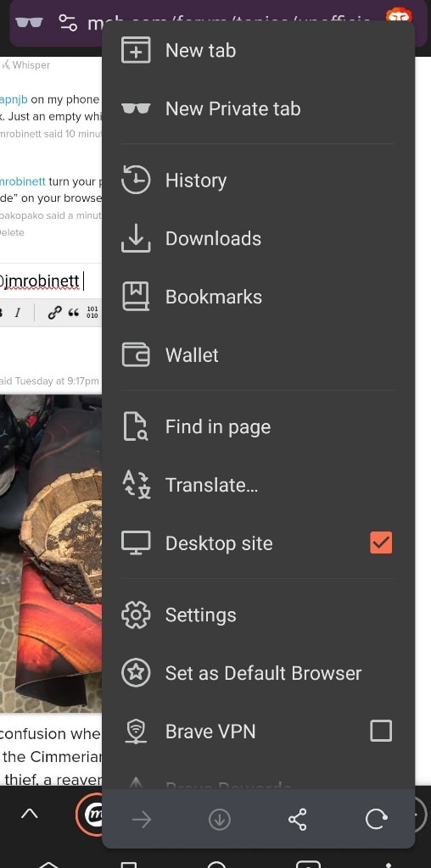Tap the download page icon in footer

click(220, 820)
